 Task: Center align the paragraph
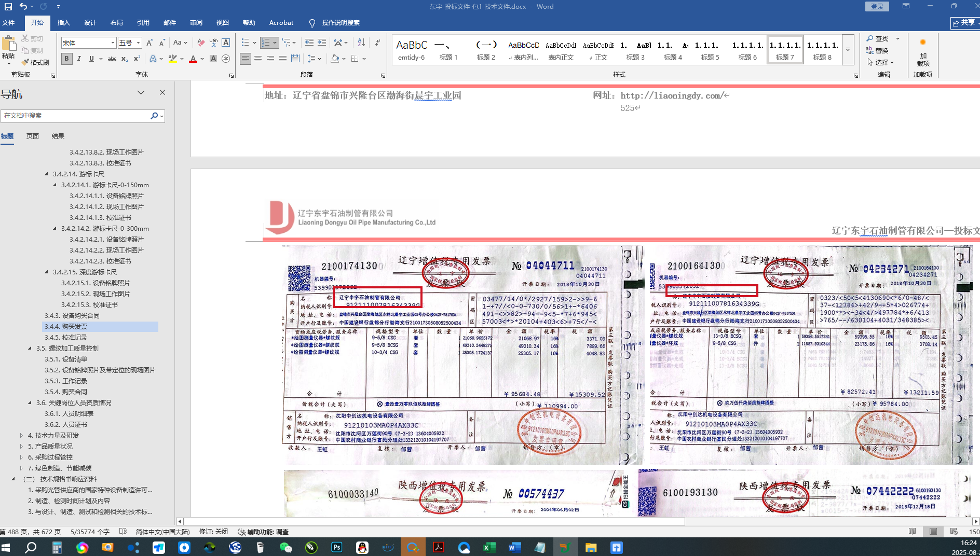click(x=258, y=59)
